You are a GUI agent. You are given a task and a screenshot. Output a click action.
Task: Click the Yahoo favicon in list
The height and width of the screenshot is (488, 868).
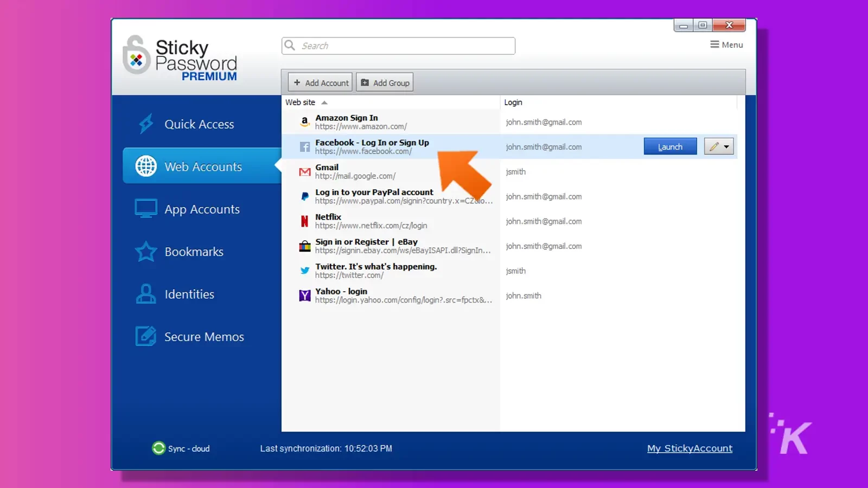305,296
